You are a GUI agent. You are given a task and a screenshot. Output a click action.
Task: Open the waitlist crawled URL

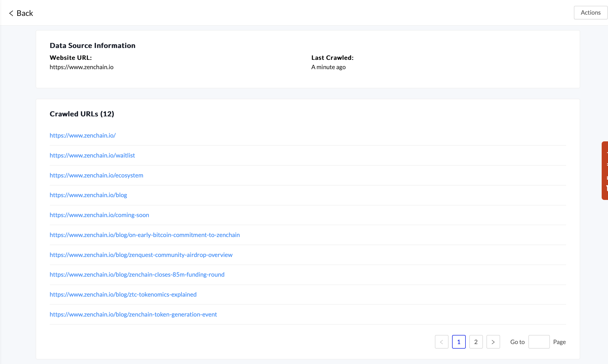pyautogui.click(x=92, y=155)
